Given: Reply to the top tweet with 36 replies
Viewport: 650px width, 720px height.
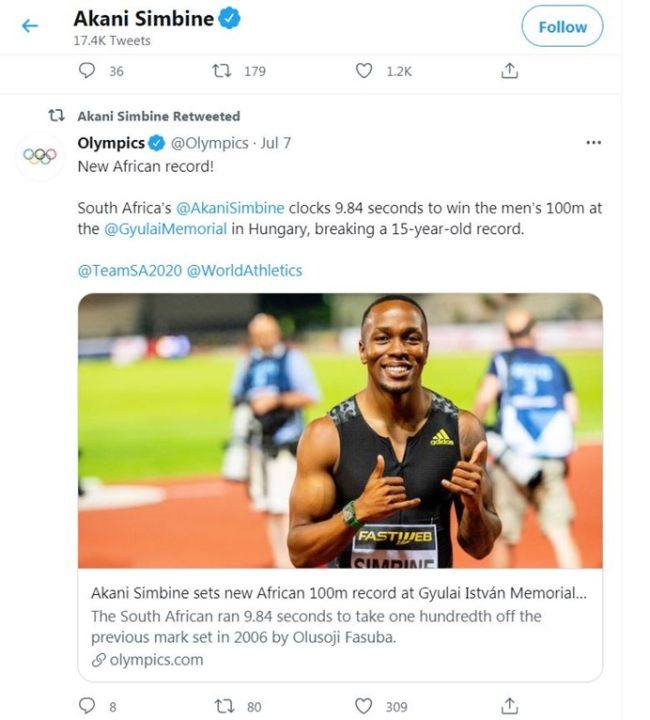Looking at the screenshot, I should click(88, 71).
